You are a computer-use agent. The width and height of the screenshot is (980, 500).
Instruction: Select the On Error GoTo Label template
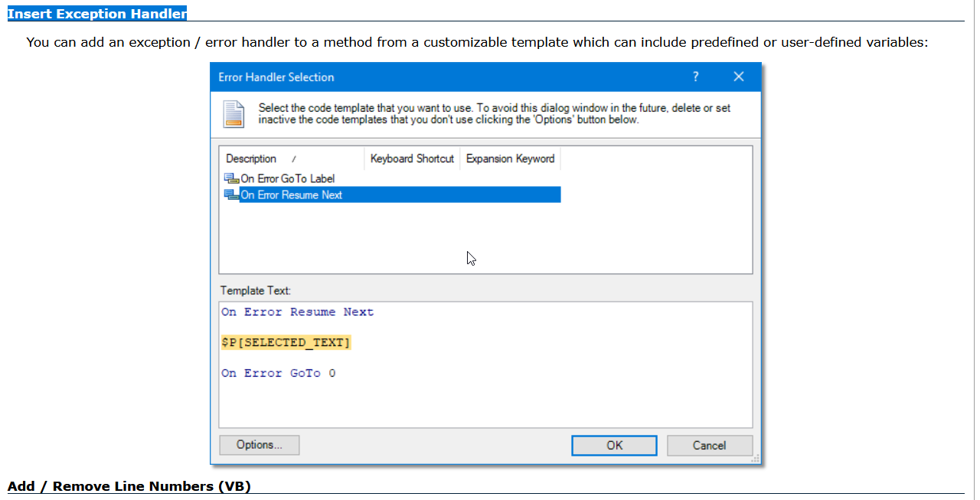pos(288,178)
